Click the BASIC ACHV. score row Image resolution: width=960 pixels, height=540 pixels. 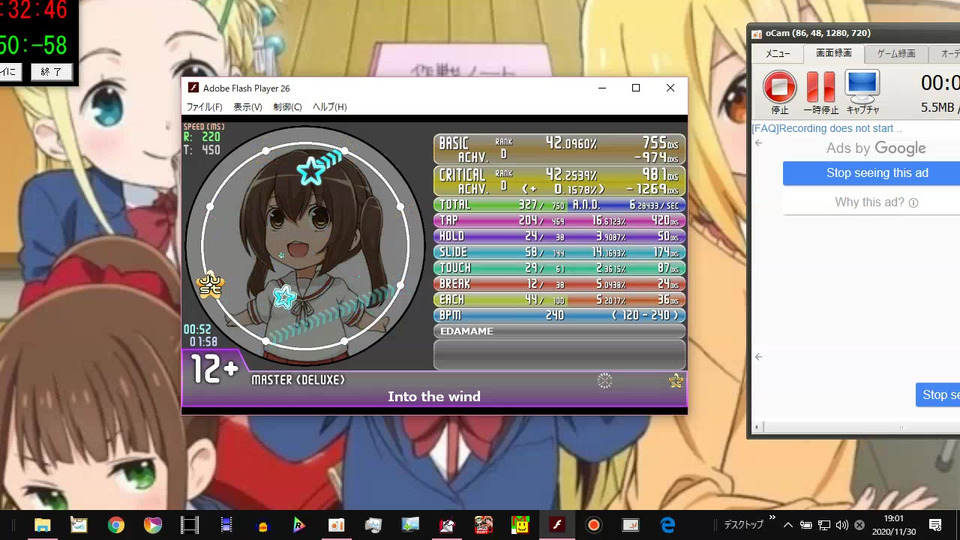(x=559, y=149)
